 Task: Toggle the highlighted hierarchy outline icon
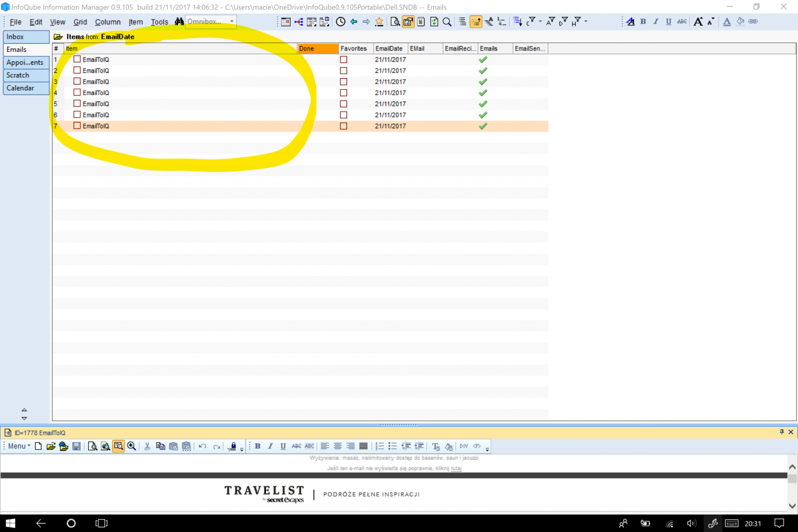pos(476,22)
